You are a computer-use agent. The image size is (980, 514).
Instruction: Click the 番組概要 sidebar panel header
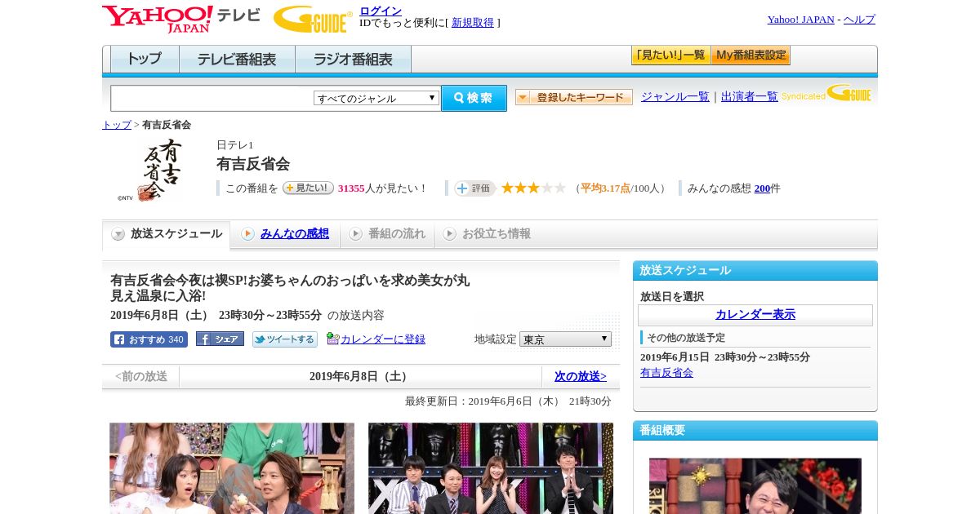pos(755,431)
